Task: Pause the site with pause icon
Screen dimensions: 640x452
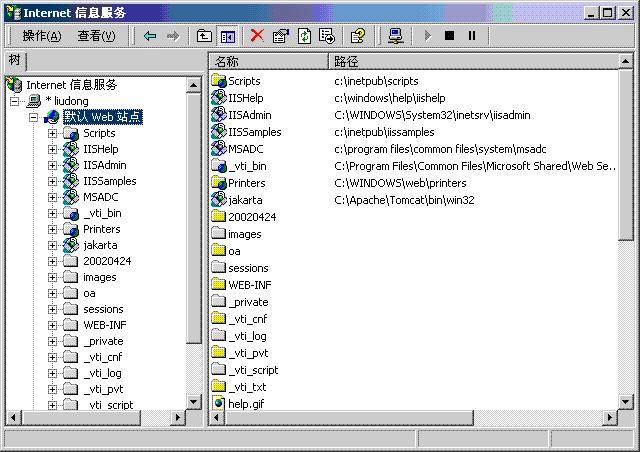Action: (x=472, y=36)
